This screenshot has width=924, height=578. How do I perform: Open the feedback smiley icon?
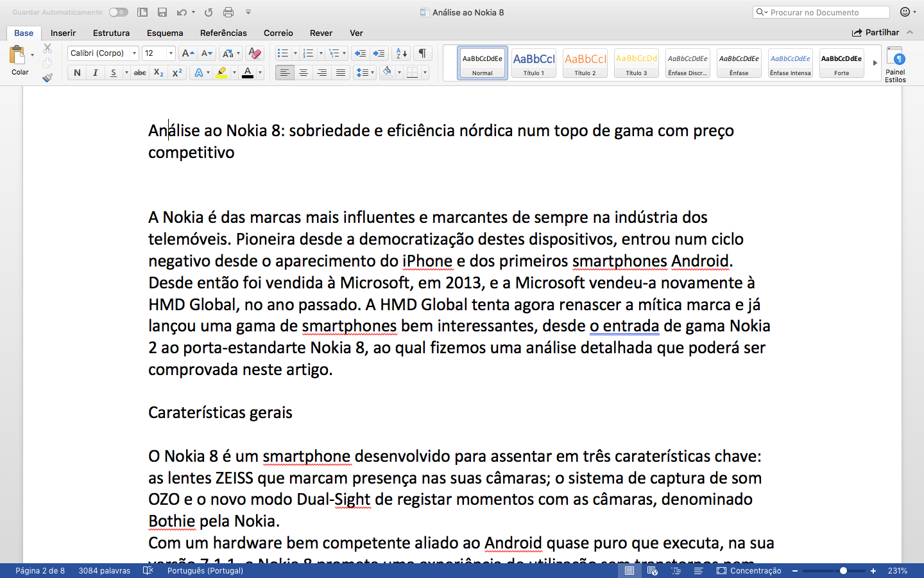(905, 12)
